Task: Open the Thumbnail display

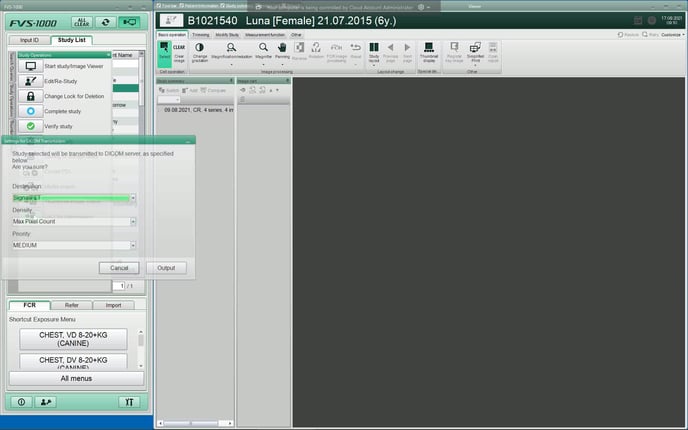Action: 428,51
